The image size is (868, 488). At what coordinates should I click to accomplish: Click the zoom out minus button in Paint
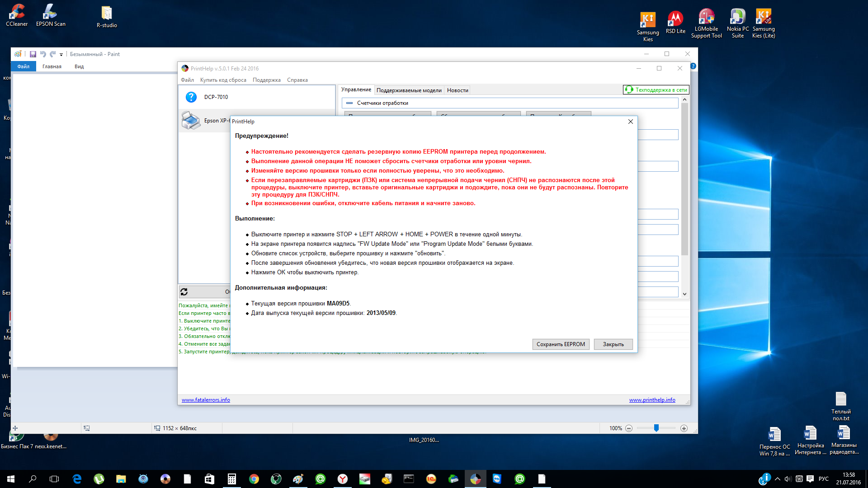click(629, 428)
